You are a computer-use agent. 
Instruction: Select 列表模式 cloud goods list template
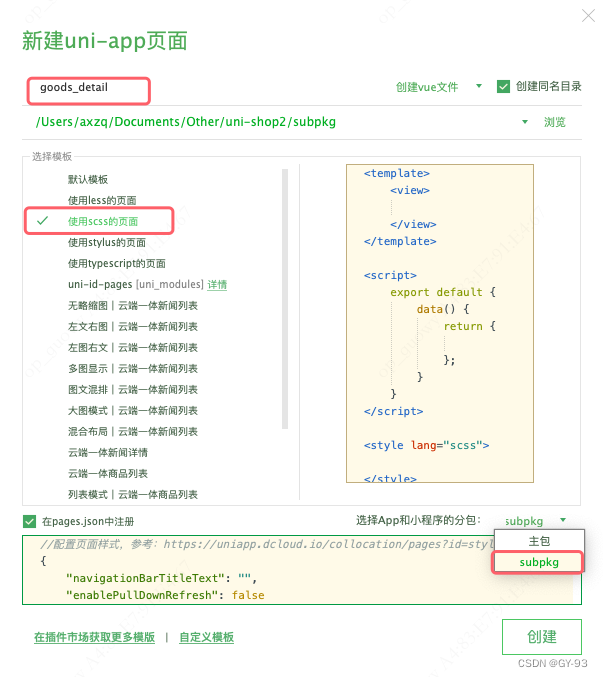pos(133,494)
